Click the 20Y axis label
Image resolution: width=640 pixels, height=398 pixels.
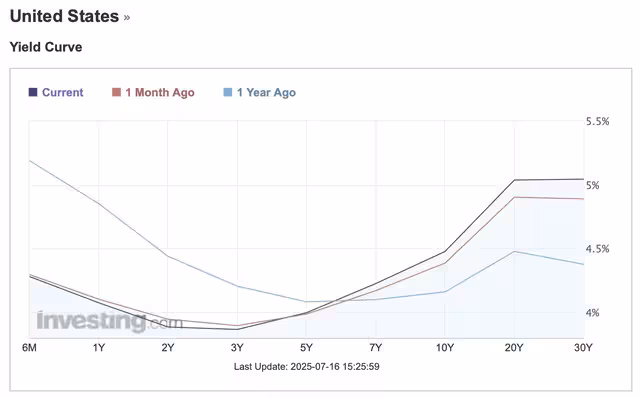pos(514,347)
